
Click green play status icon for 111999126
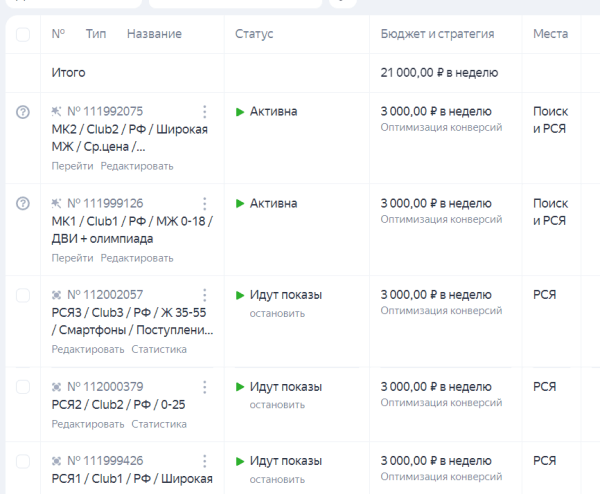tap(240, 204)
